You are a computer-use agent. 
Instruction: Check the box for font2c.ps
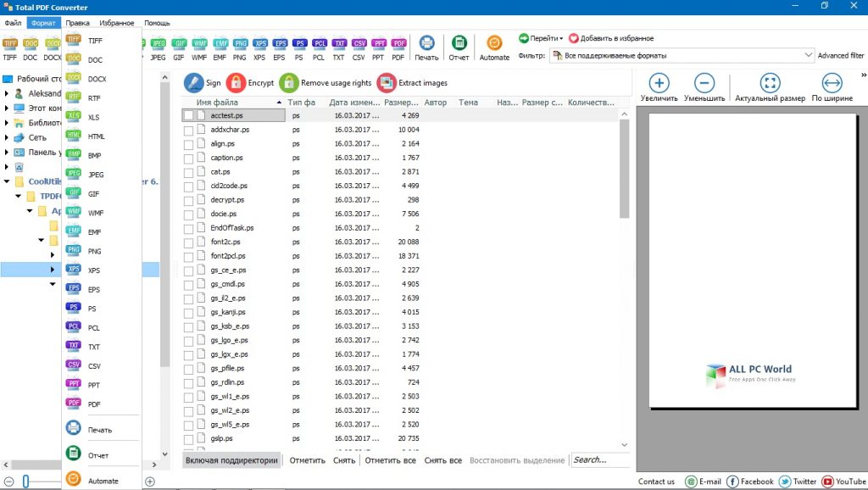point(189,242)
